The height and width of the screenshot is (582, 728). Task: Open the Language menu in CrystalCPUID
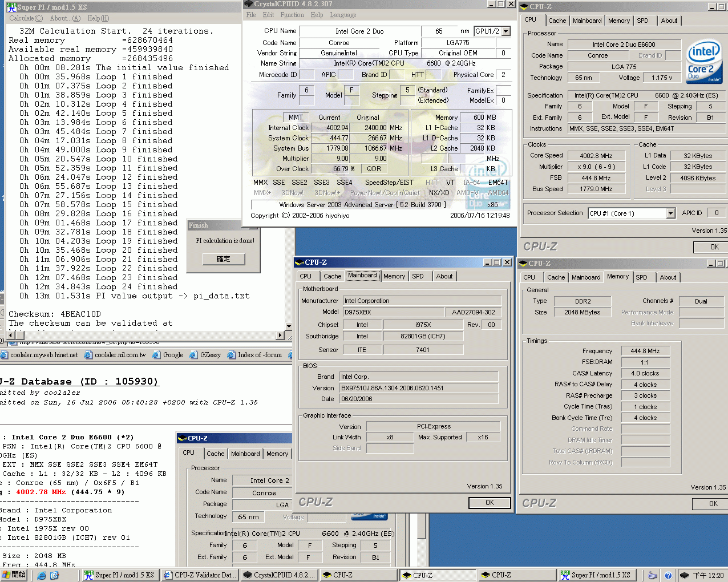point(343,15)
